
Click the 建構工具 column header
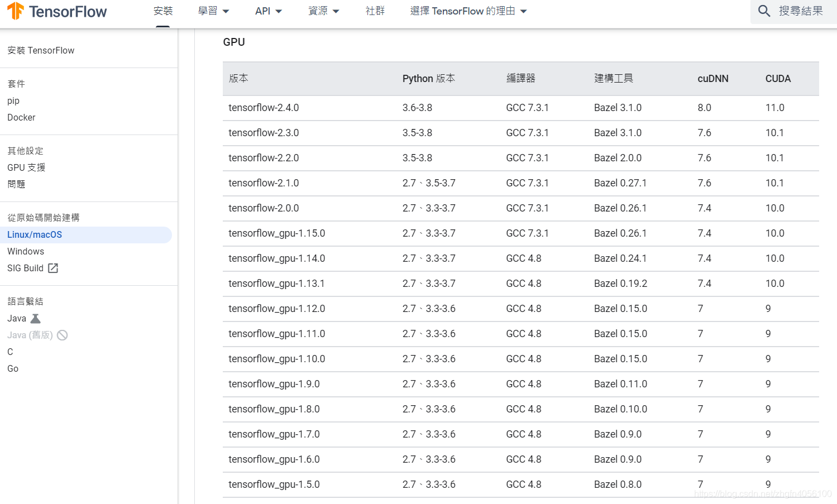click(x=614, y=79)
